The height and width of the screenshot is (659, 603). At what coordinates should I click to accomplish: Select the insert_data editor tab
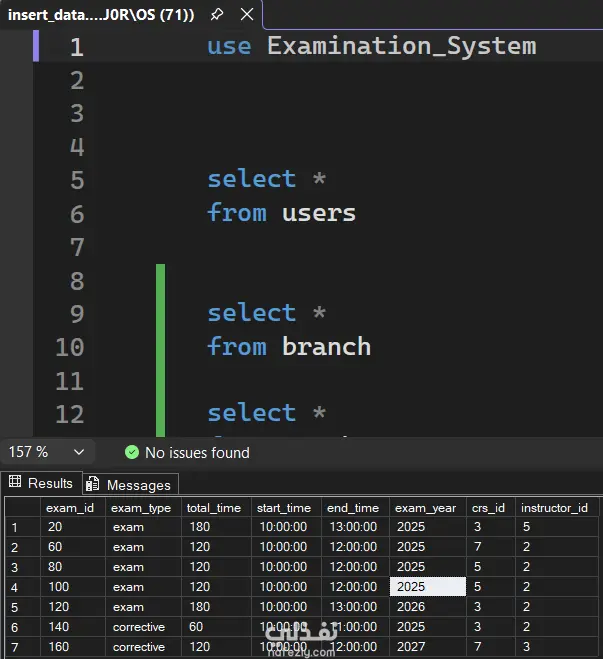click(100, 15)
